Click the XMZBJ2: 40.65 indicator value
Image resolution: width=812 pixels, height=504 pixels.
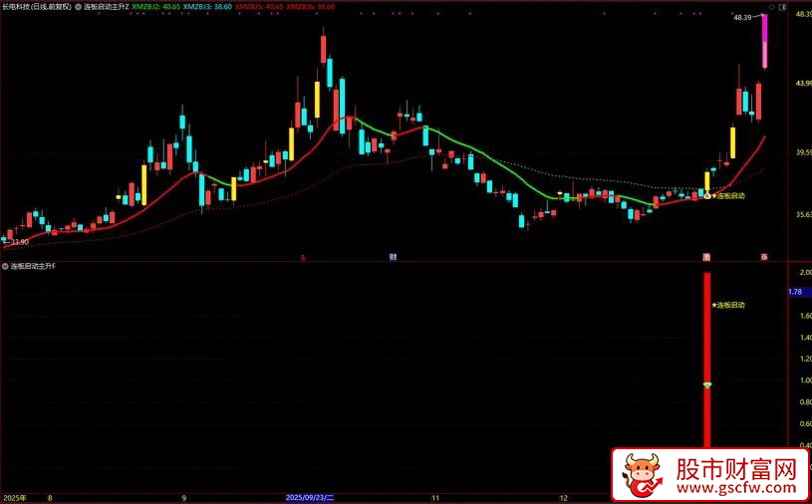155,7
